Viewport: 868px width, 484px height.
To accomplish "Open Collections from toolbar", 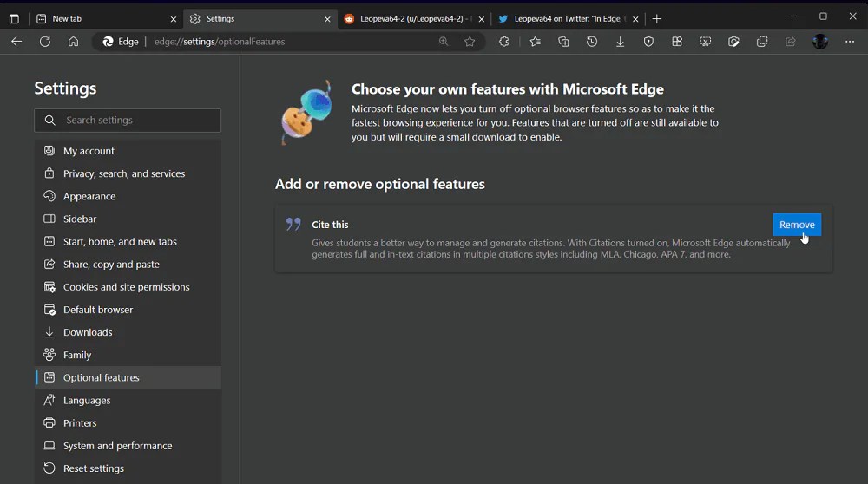I will point(563,42).
